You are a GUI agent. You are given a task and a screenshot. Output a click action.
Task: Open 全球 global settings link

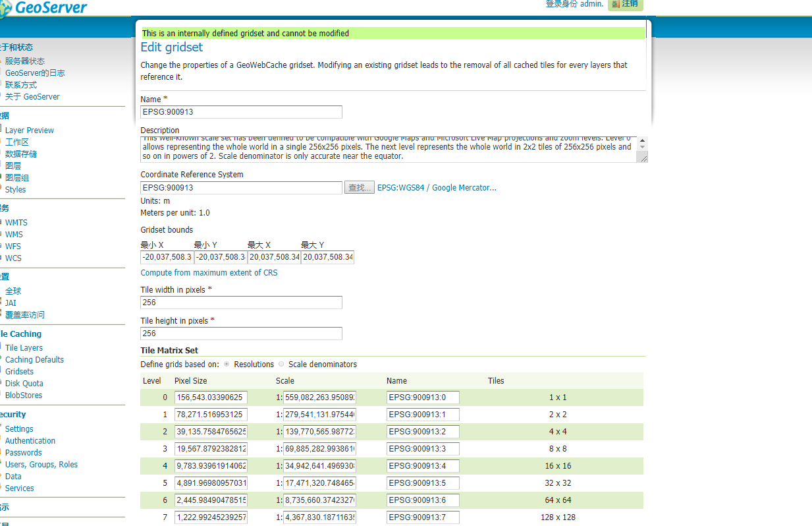pos(13,291)
